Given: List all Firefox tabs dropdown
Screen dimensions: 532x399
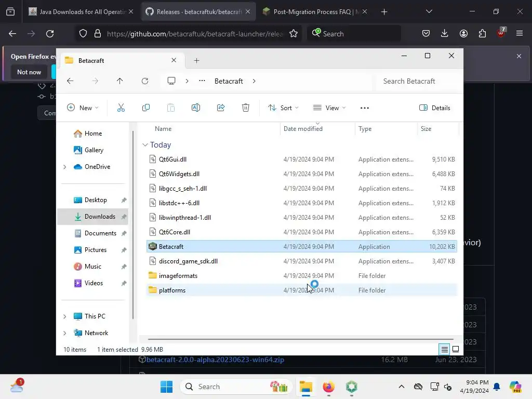Looking at the screenshot, I should tap(429, 11).
